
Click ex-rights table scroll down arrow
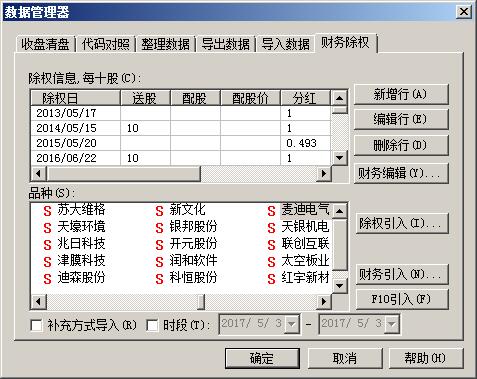340,157
